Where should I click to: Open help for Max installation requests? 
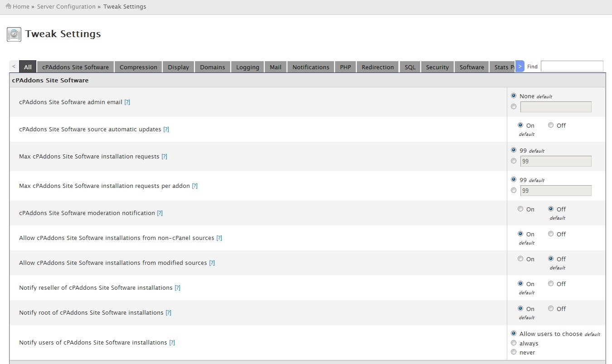pos(164,157)
